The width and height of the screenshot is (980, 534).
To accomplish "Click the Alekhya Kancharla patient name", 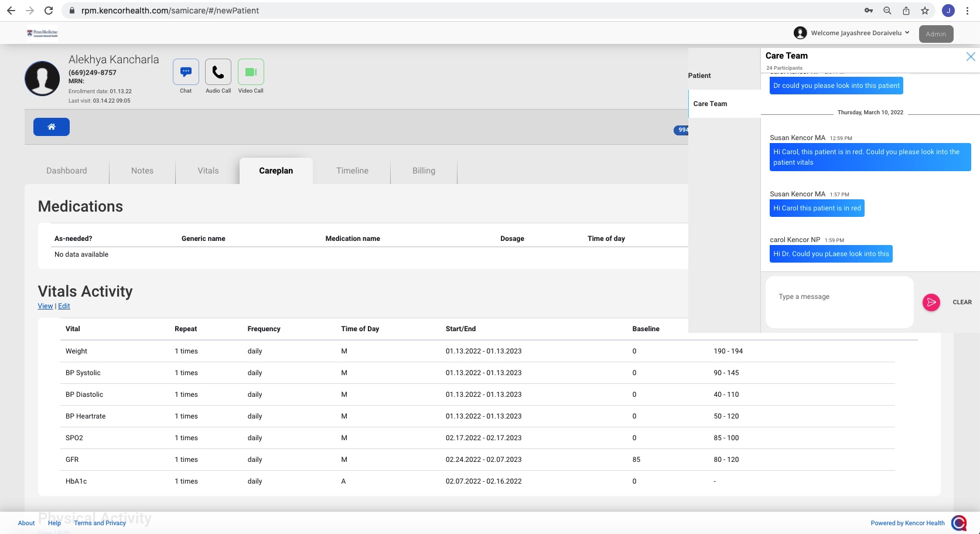I will (x=114, y=59).
